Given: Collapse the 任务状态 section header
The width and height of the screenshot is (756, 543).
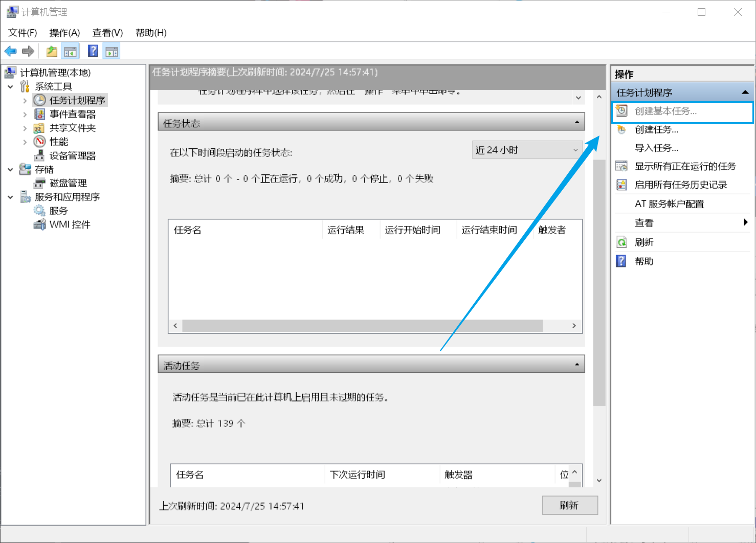Looking at the screenshot, I should tap(577, 122).
